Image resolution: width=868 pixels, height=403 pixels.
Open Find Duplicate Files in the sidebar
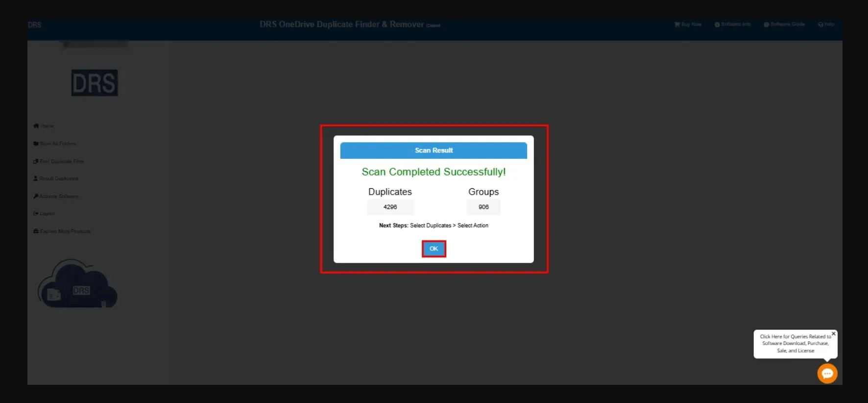pos(59,161)
